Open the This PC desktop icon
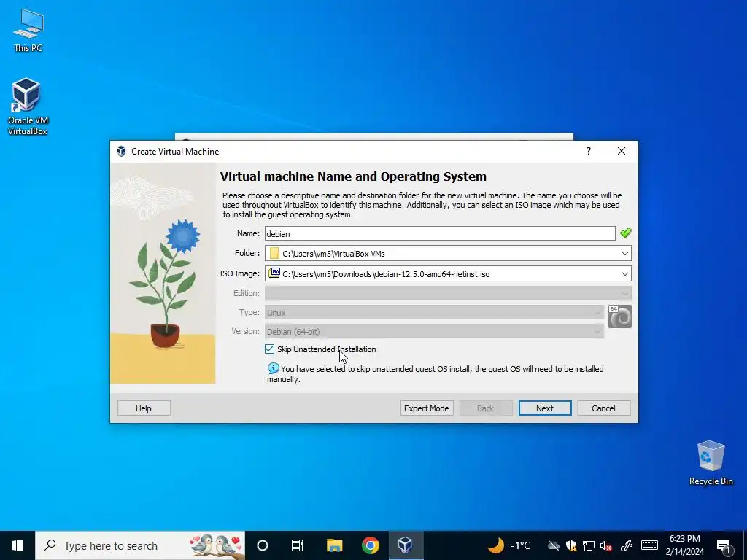The width and height of the screenshot is (747, 560). coord(28,31)
